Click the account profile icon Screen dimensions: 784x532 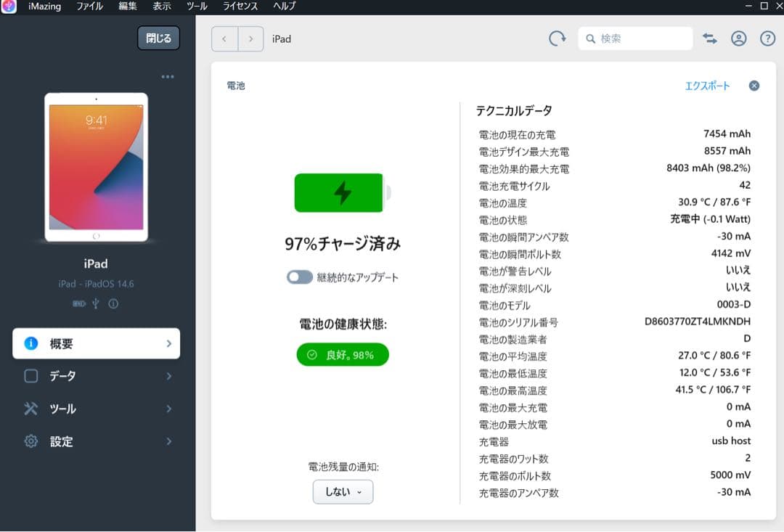point(740,38)
